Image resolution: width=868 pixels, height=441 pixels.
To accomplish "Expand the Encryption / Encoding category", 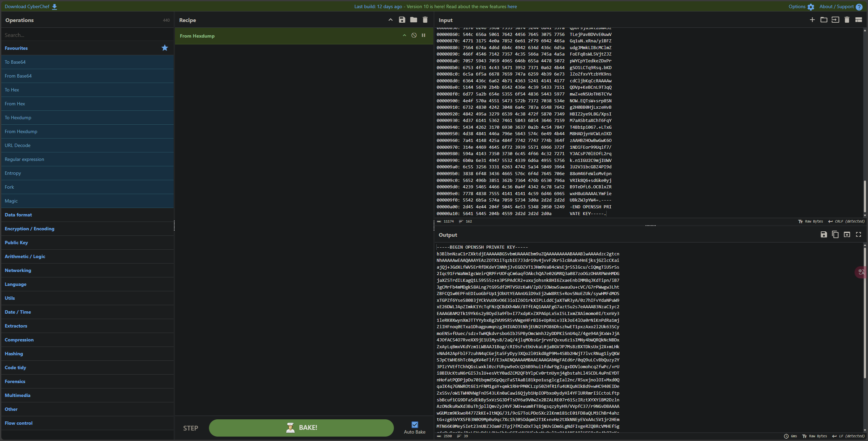I will 29,229.
